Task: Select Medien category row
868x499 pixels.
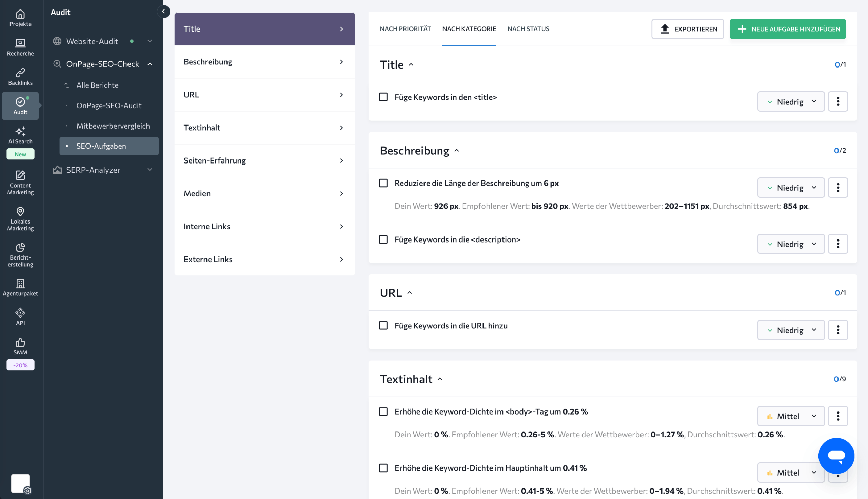Action: pos(264,193)
